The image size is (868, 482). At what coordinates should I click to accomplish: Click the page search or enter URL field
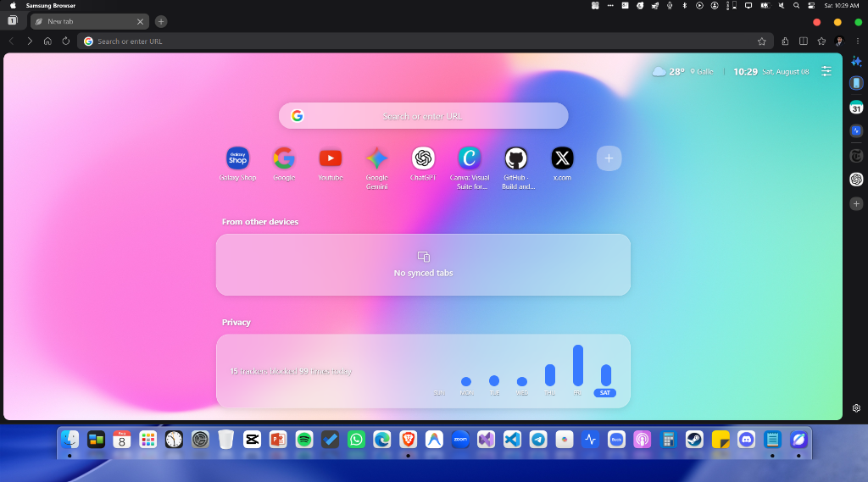point(424,116)
